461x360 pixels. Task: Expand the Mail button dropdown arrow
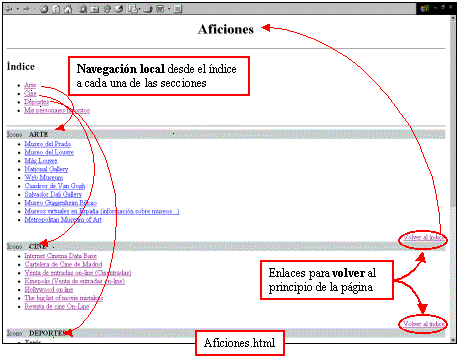click(139, 9)
